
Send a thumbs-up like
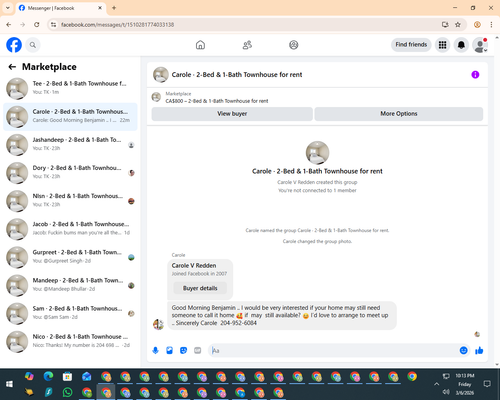[479, 350]
